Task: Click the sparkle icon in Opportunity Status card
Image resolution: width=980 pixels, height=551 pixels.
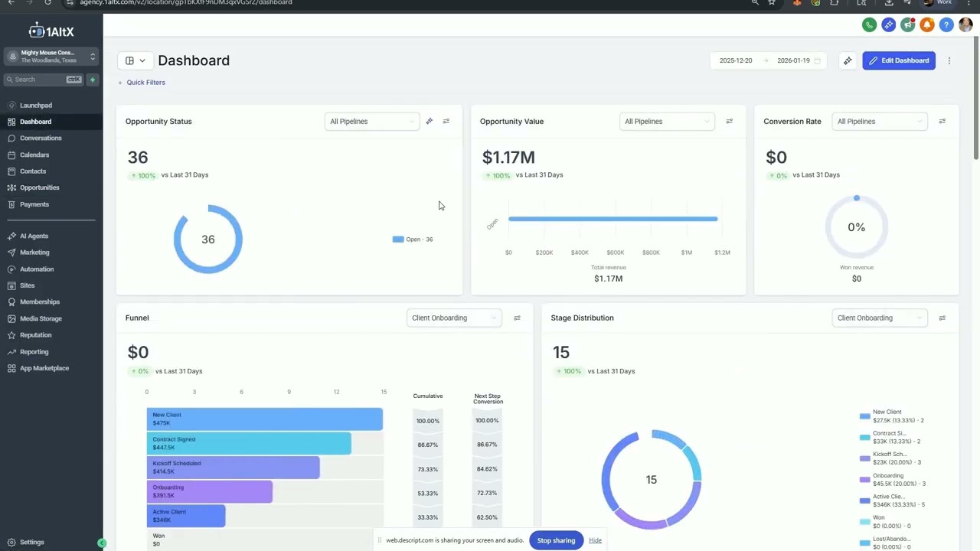Action: point(430,121)
